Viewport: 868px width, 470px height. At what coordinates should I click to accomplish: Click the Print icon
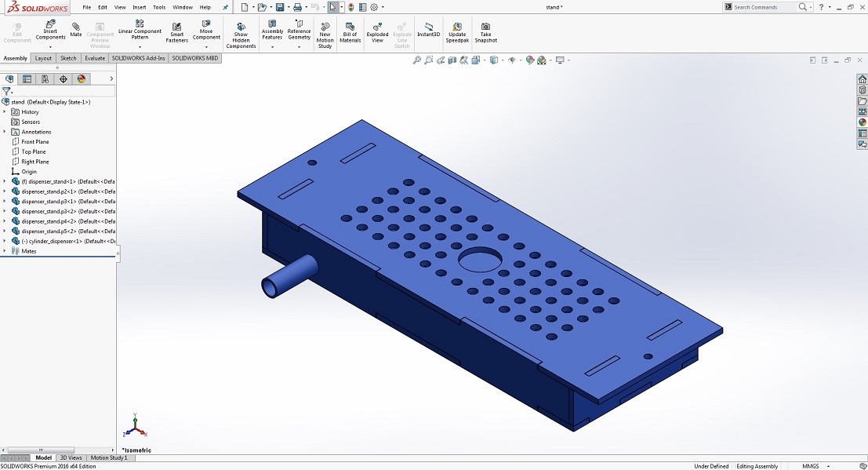[x=297, y=7]
